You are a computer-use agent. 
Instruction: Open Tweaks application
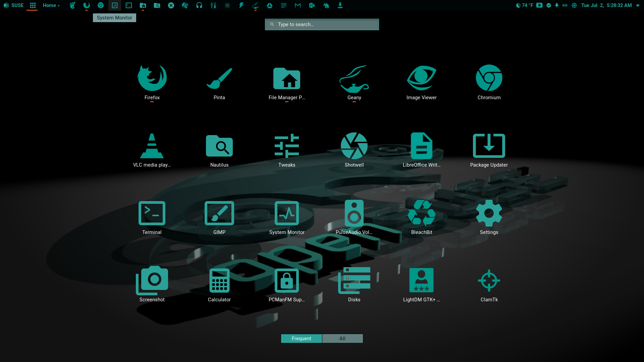click(x=287, y=150)
